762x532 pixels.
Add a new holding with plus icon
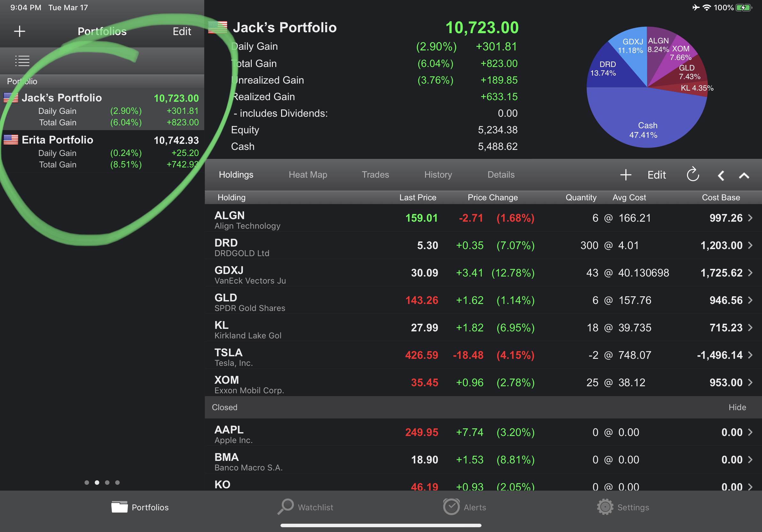pyautogui.click(x=626, y=175)
